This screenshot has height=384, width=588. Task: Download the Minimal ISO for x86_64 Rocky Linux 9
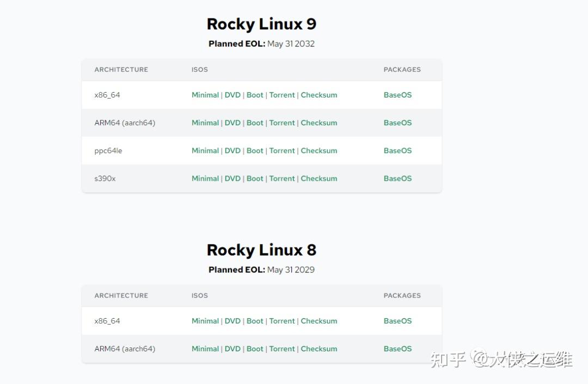pyautogui.click(x=205, y=95)
